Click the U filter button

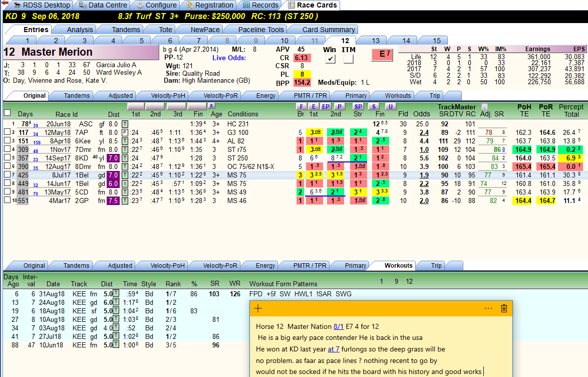tap(390, 107)
